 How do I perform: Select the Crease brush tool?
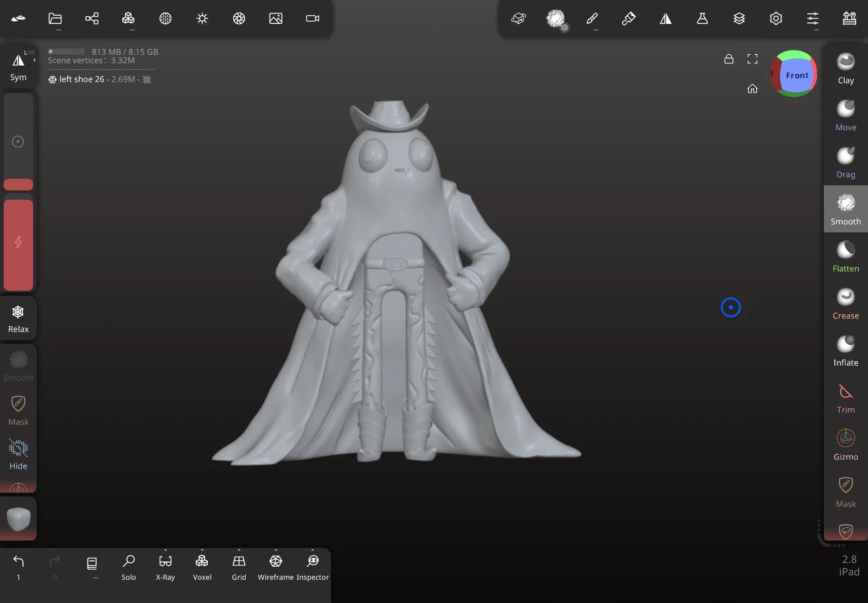point(846,304)
